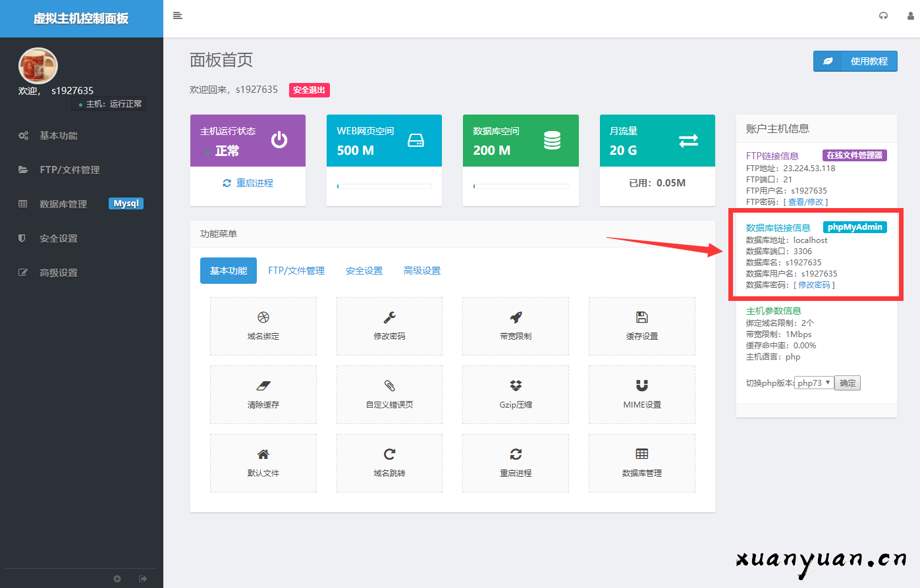Click the 修改密码 database password link
The image size is (920, 588).
click(x=814, y=285)
